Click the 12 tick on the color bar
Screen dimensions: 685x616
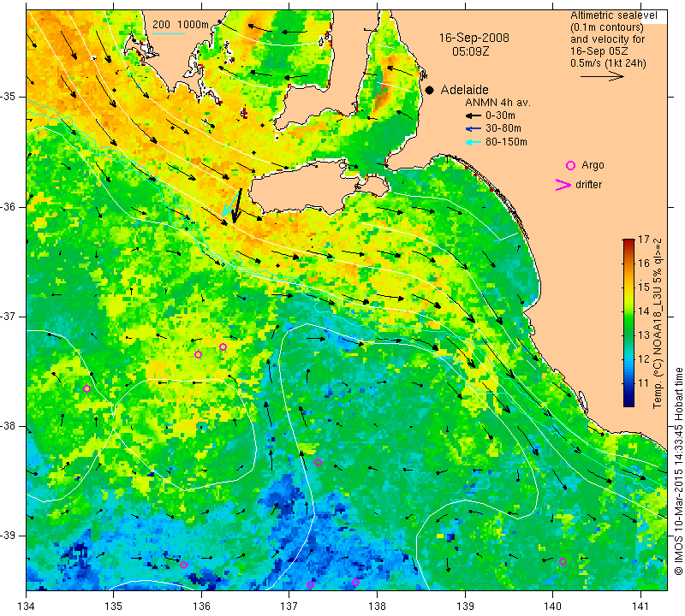point(644,359)
